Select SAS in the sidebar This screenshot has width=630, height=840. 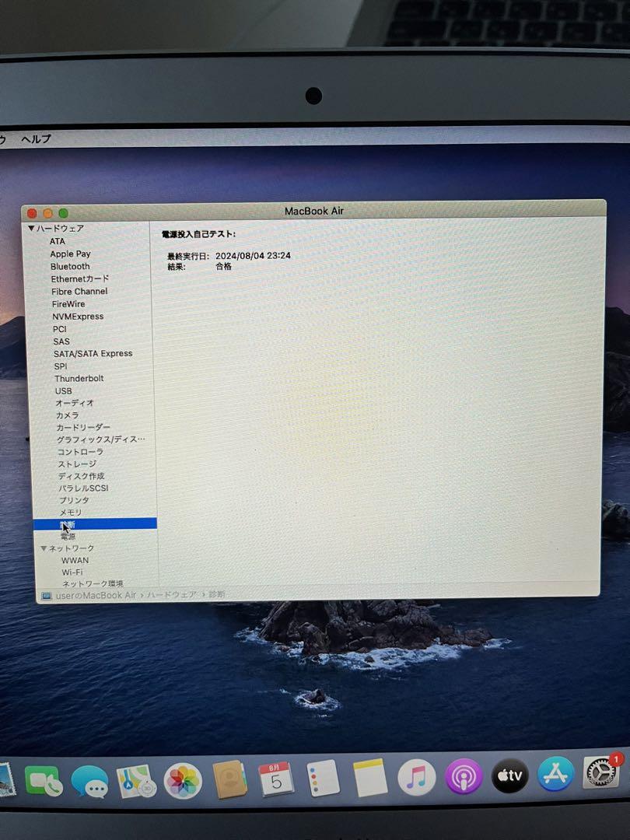61,341
